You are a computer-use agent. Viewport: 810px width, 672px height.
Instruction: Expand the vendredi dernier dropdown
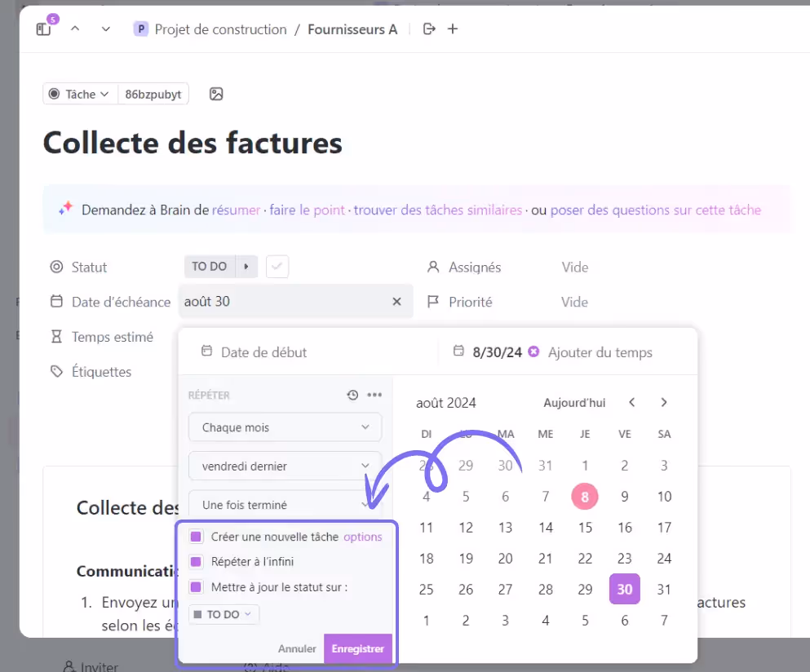coord(285,466)
